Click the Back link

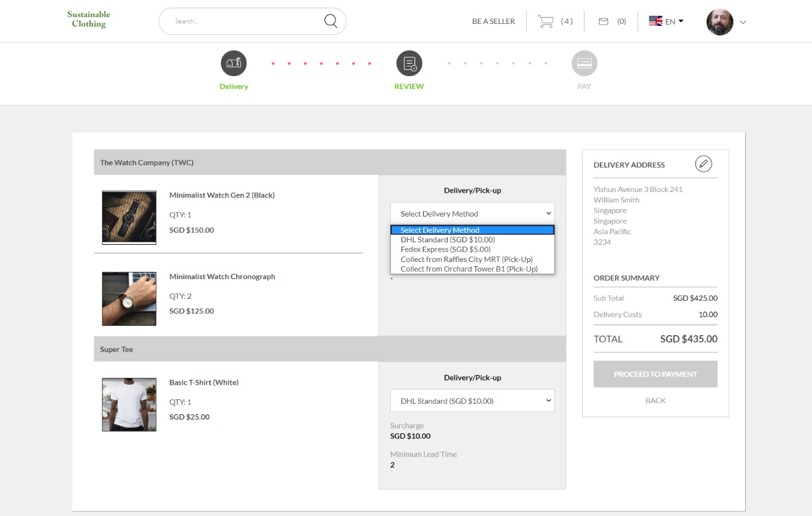click(x=655, y=400)
